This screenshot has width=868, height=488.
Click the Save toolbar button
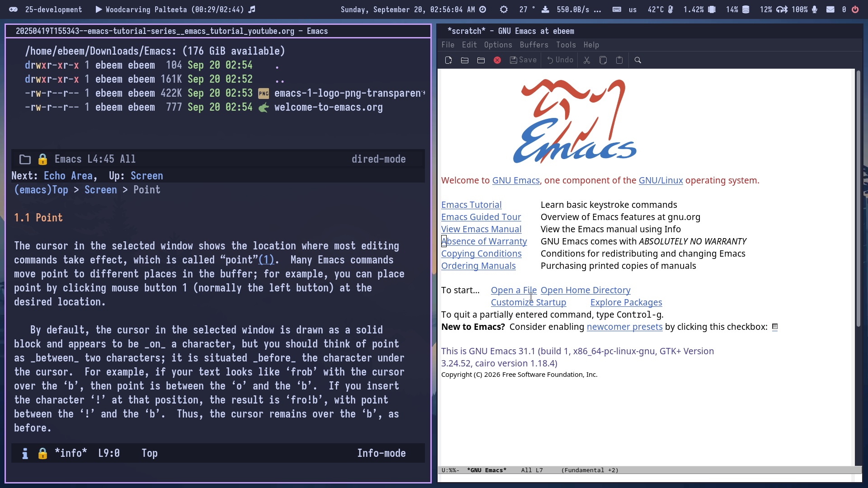pyautogui.click(x=523, y=60)
